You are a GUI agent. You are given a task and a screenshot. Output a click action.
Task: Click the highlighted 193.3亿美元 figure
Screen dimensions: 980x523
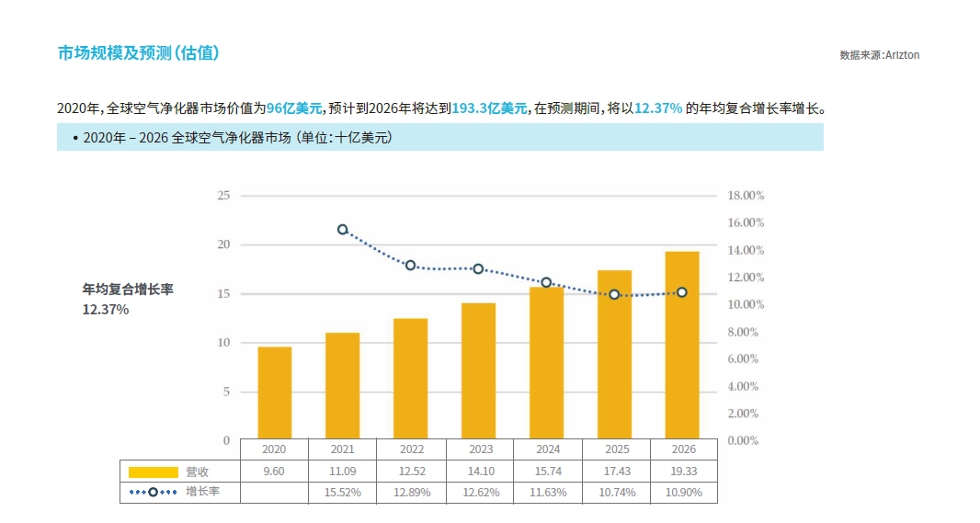[x=490, y=108]
